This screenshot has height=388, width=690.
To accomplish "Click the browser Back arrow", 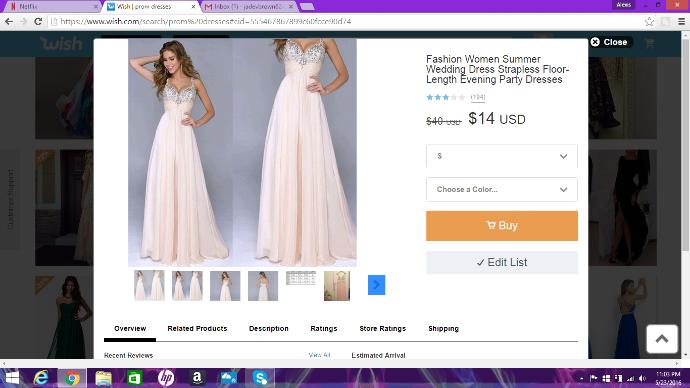I will tap(9, 21).
